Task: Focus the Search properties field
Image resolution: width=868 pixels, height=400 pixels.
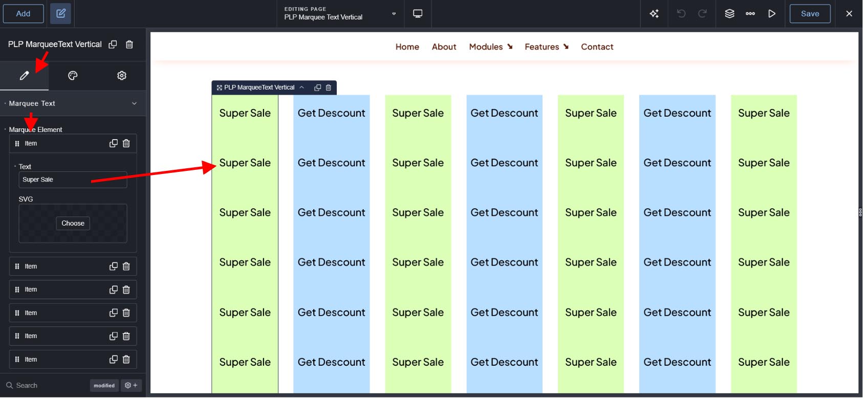Action: tap(46, 386)
